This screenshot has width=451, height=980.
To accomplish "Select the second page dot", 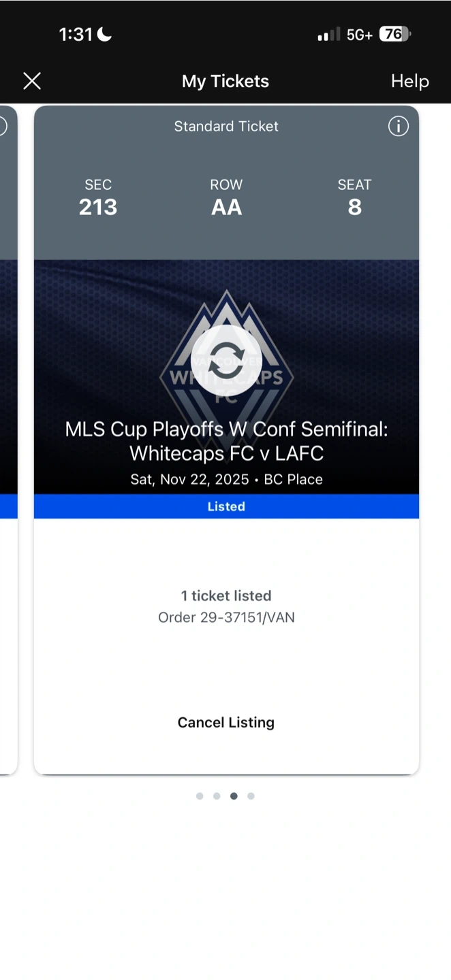I will 217,796.
